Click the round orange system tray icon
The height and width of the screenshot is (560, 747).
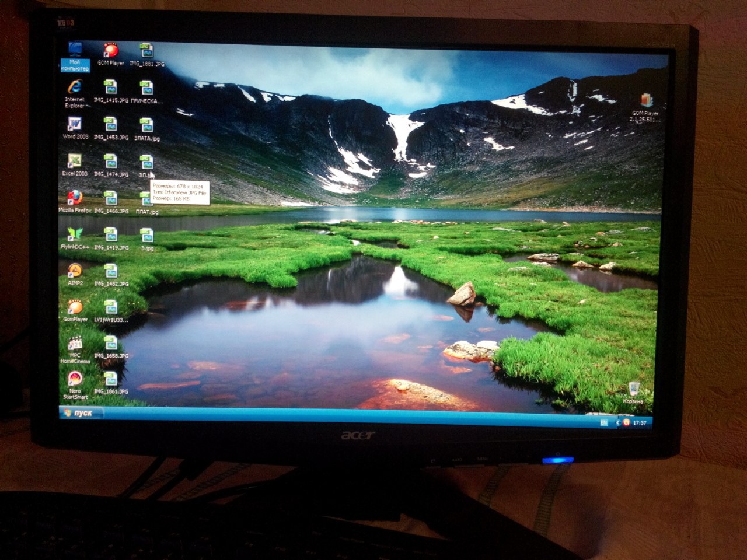click(x=626, y=422)
